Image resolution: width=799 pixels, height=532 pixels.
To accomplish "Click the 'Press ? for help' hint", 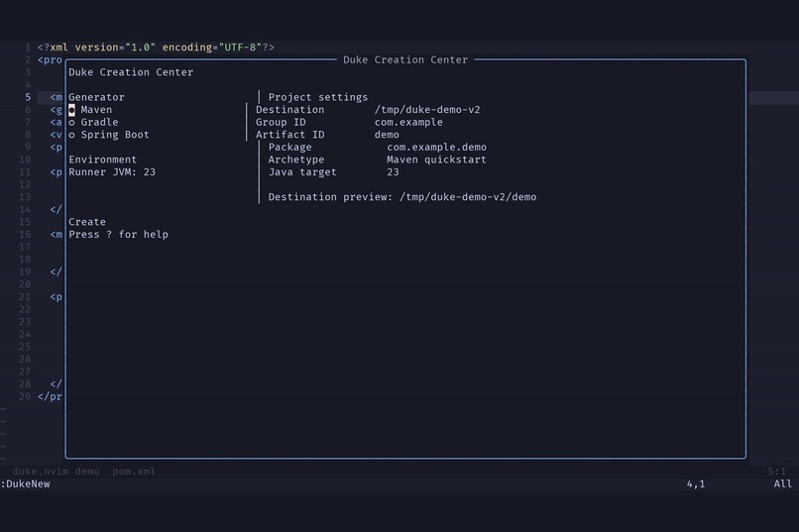I will (118, 235).
